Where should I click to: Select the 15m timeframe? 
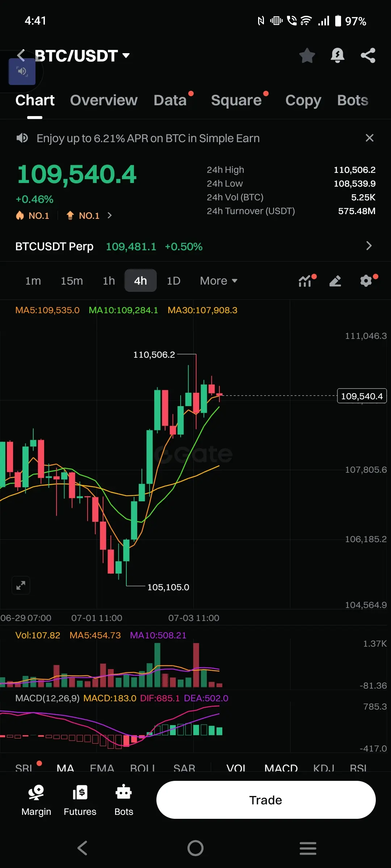[x=72, y=281]
